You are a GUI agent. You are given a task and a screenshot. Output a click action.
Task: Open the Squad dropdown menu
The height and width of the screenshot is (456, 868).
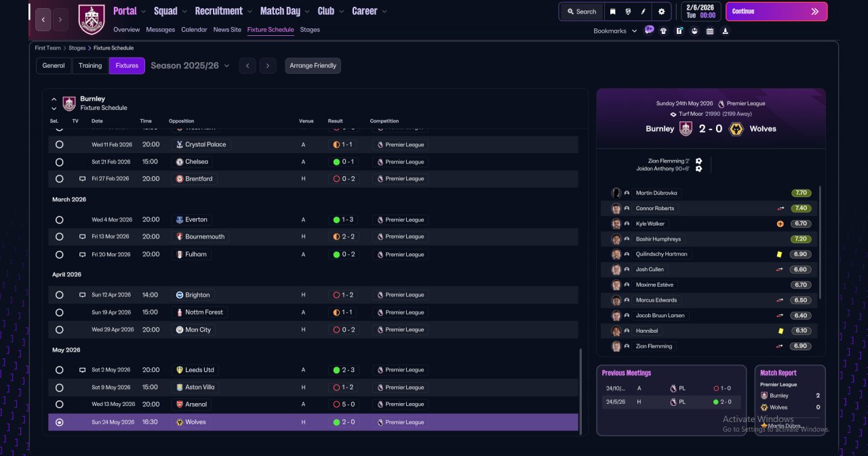170,11
